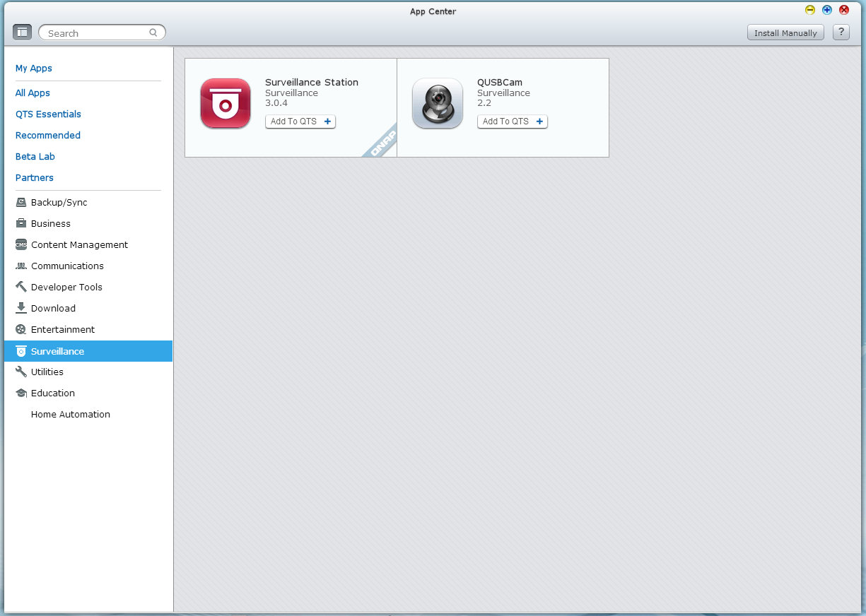Click the Surveillance Station app icon
866x616 pixels.
[225, 103]
